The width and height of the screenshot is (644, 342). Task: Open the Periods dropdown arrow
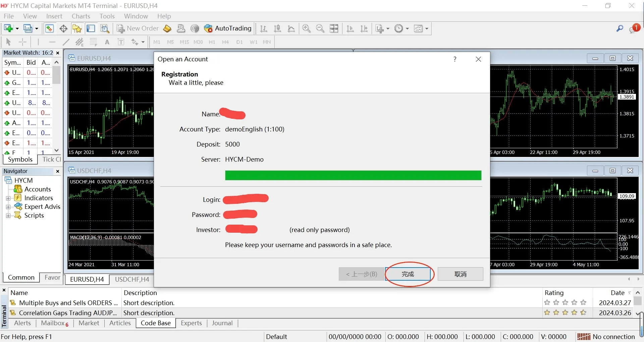(407, 28)
